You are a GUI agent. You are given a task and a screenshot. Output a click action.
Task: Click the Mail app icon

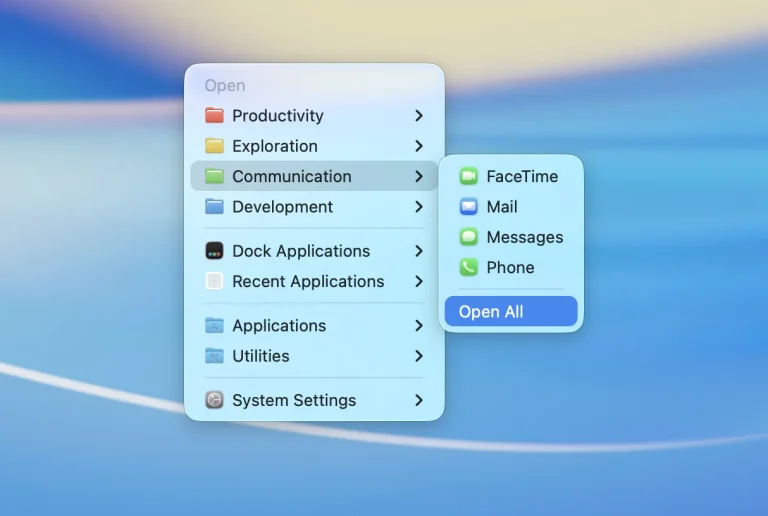point(469,207)
